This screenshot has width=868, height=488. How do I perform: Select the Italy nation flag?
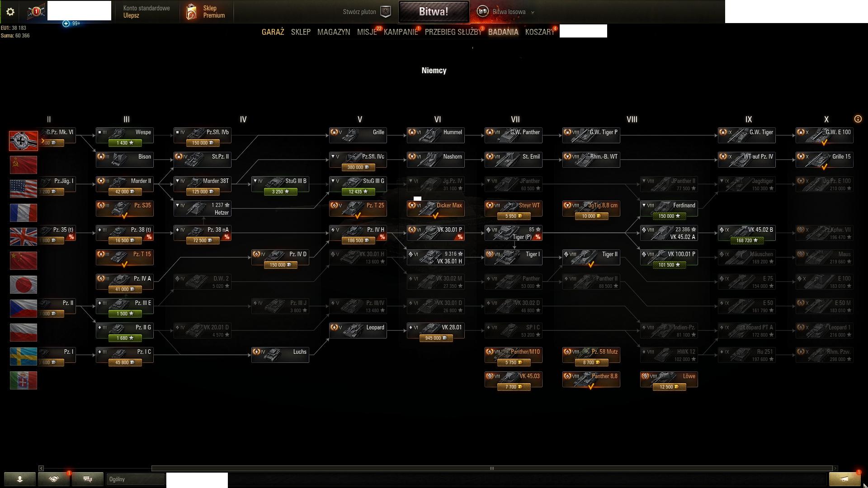(x=24, y=380)
